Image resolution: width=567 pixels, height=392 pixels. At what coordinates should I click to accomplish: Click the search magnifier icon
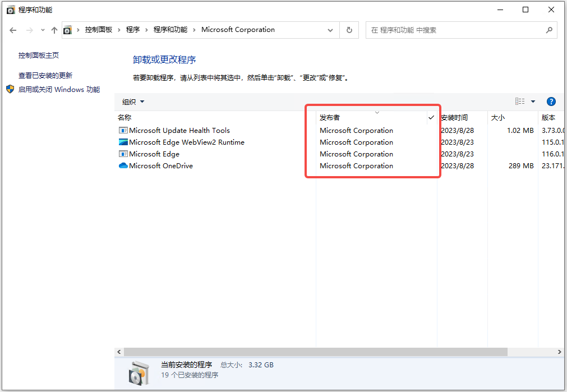point(549,30)
